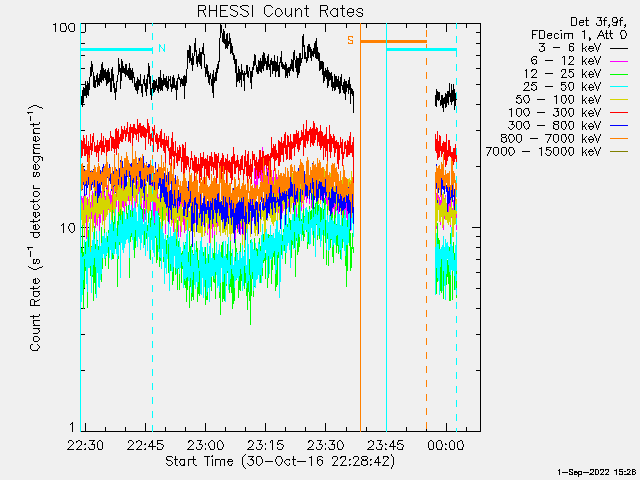This screenshot has width=640, height=480.
Task: Click the 'Start Time (30-Oct-16 22:28:42)' axis title
Action: click(280, 461)
